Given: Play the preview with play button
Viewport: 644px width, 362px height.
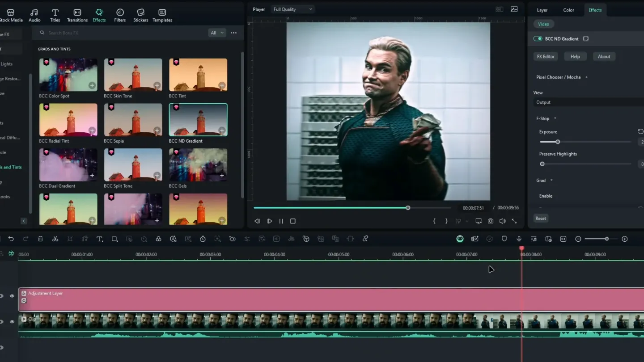Looking at the screenshot, I should [x=269, y=221].
